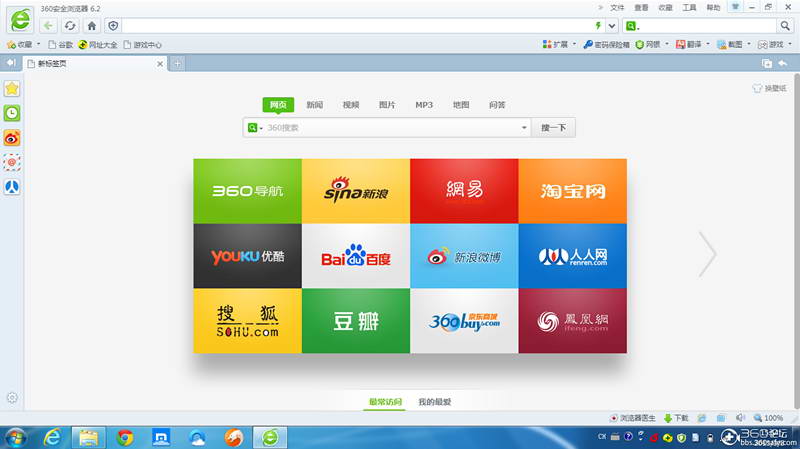Open the Baidu 百度 tile
This screenshot has width=800, height=449.
click(356, 256)
